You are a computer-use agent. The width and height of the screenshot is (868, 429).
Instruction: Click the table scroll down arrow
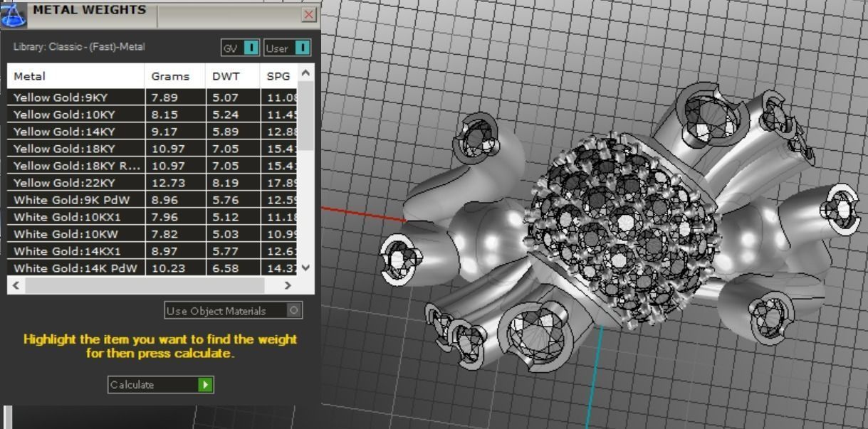click(x=306, y=268)
